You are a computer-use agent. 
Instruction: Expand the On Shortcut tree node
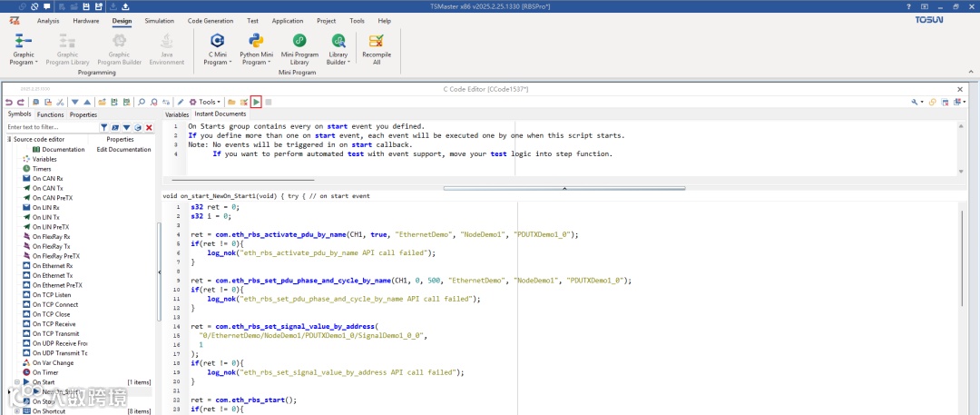pos(16,410)
